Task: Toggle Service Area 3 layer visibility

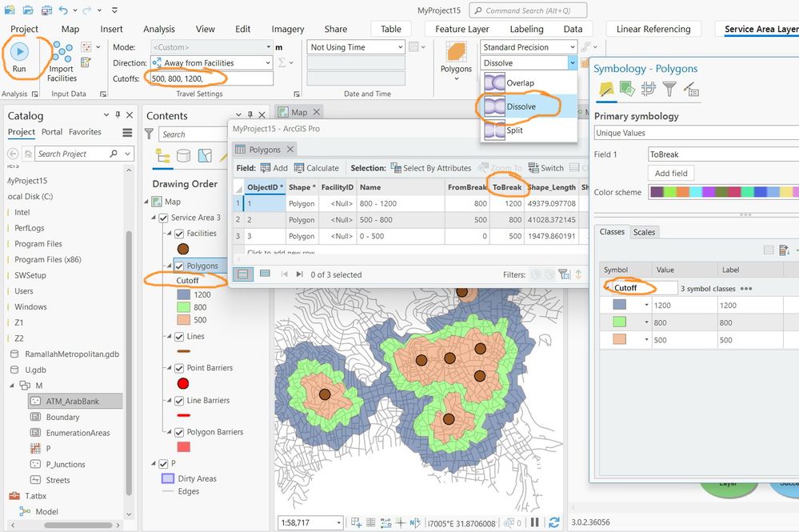Action: pos(164,218)
